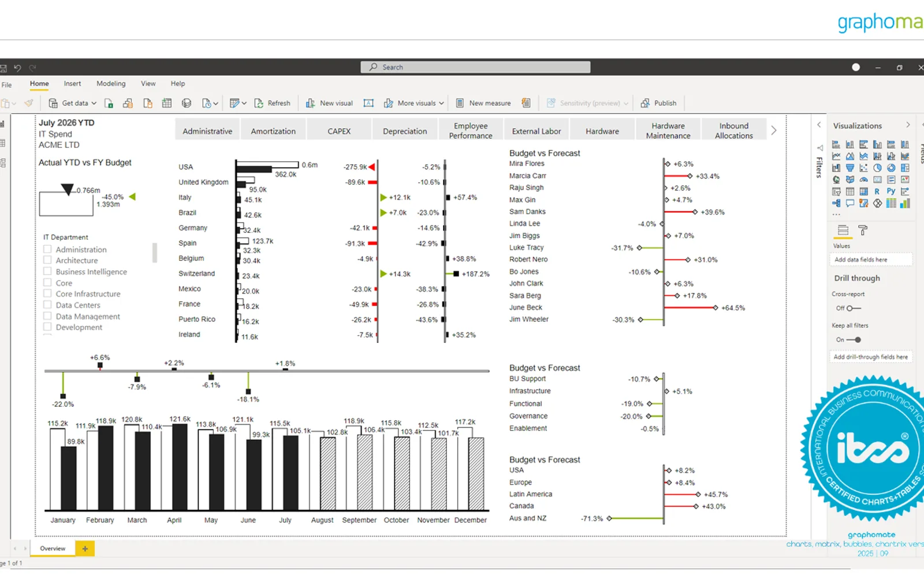Select the R script visual icon
Viewport: 924px width, 578px height.
(877, 191)
